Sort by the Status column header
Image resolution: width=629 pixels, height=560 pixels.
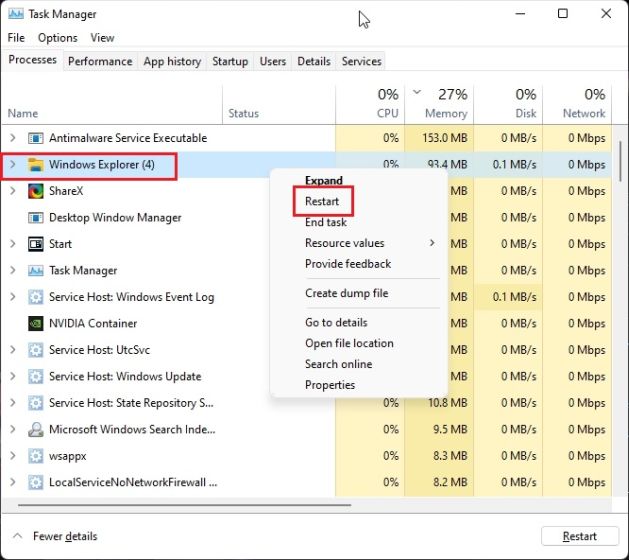243,114
